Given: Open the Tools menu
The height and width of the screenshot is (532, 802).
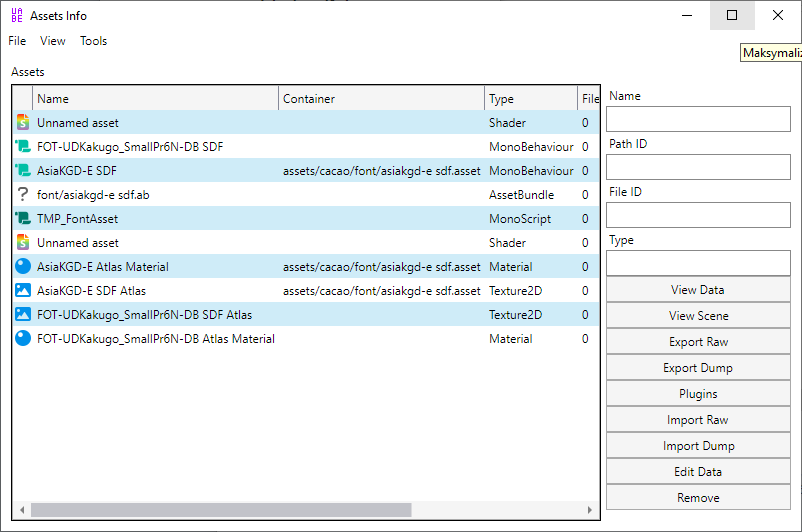Looking at the screenshot, I should 94,41.
